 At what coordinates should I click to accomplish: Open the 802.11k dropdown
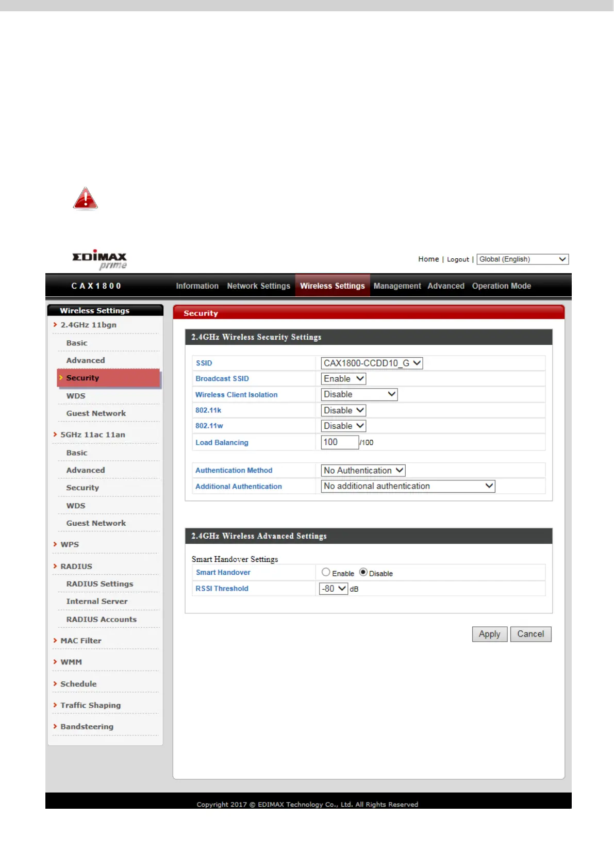[343, 410]
